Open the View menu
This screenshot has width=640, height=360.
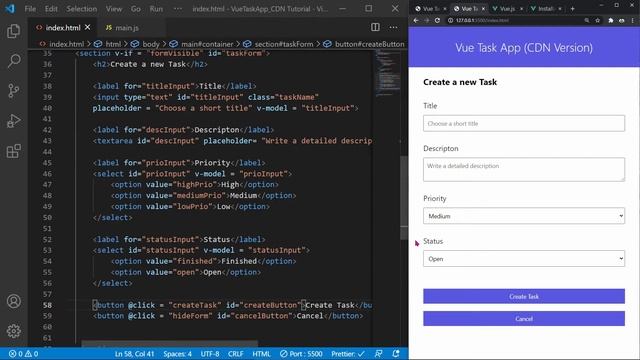click(x=113, y=9)
